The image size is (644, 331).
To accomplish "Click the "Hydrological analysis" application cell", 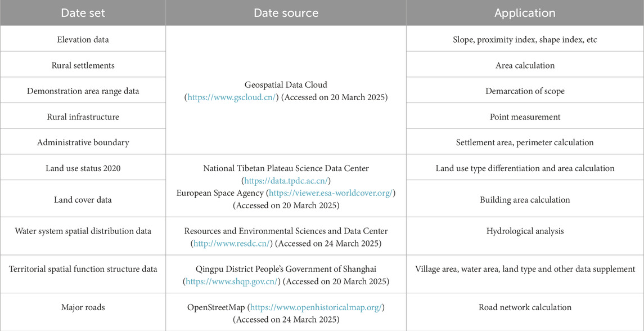I will click(525, 231).
